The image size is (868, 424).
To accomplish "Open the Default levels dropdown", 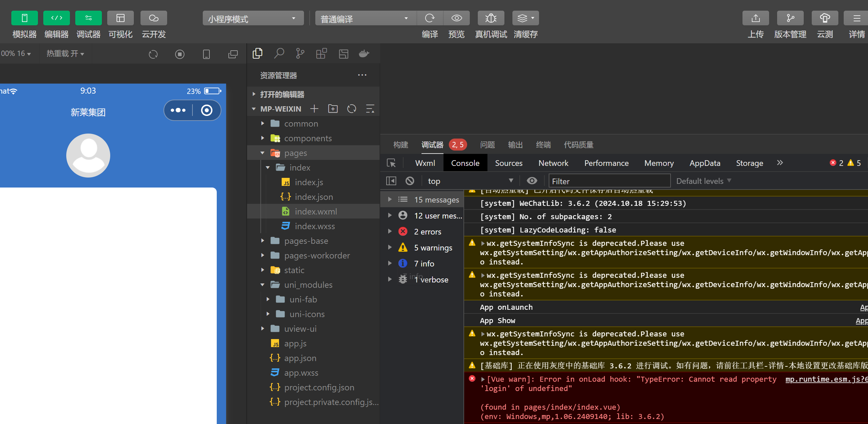I will point(703,181).
